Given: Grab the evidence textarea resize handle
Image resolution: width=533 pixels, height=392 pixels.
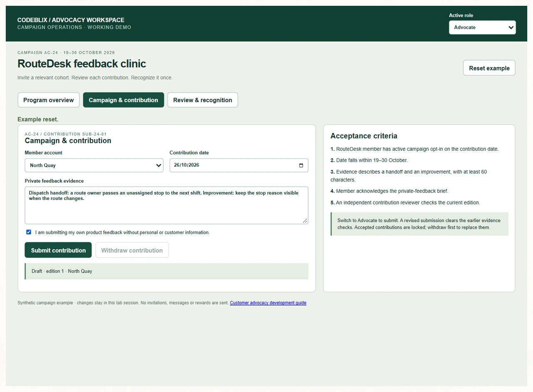Looking at the screenshot, I should (305, 221).
